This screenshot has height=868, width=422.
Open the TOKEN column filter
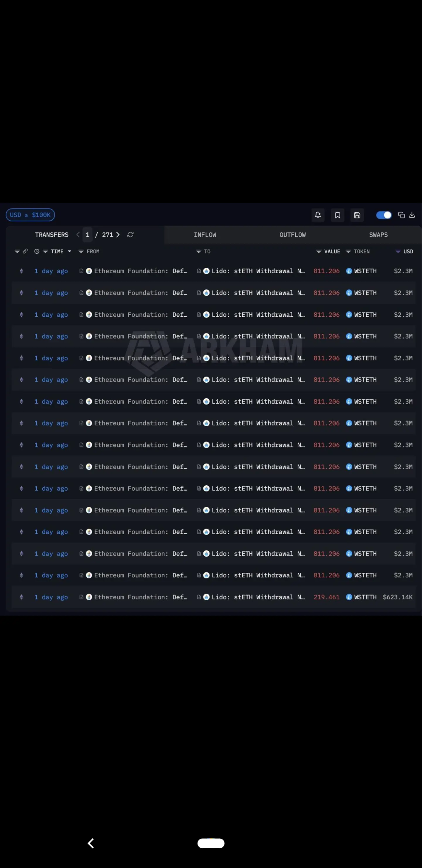click(348, 251)
